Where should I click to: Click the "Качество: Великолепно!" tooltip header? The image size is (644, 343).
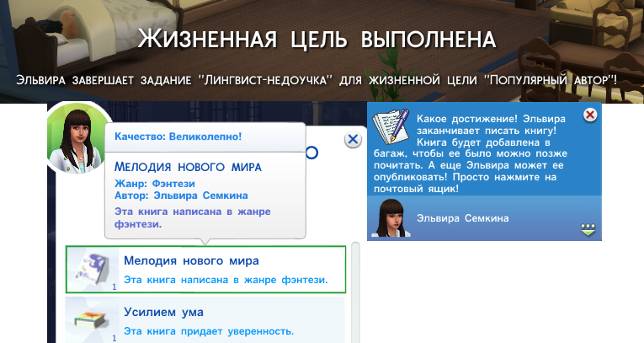[178, 137]
